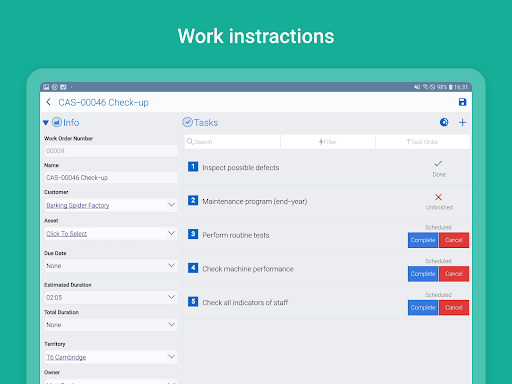Viewport: 512px width, 384px height.
Task: Open the Customer dropdown arrow
Action: click(171, 205)
